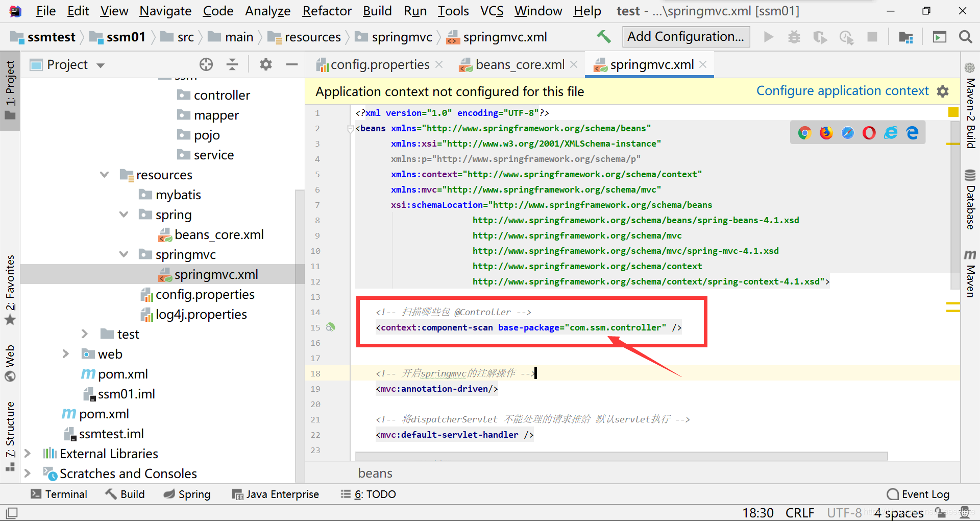This screenshot has width=980, height=521.
Task: Expand the test folder
Action: point(85,334)
